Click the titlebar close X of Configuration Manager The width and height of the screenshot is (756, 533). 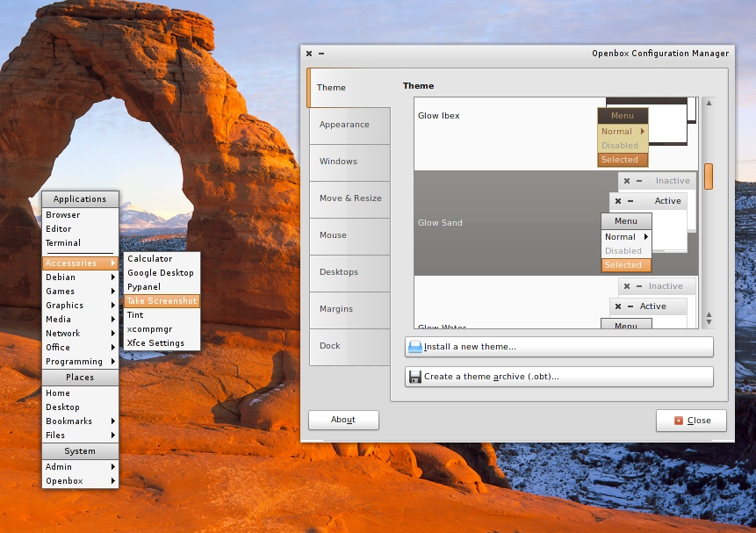click(x=309, y=54)
